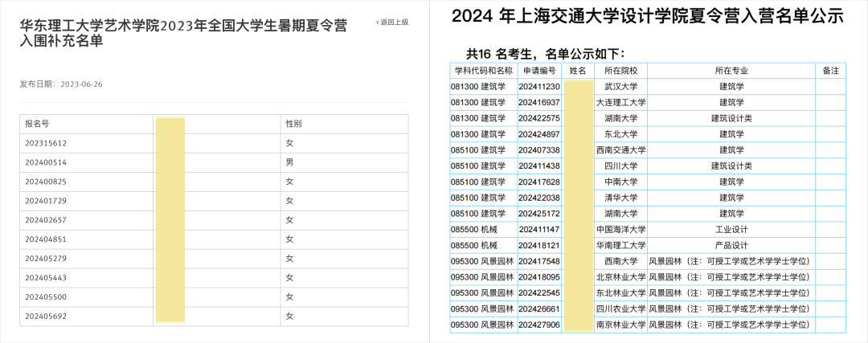Click the 申请编号 column header

coord(539,71)
